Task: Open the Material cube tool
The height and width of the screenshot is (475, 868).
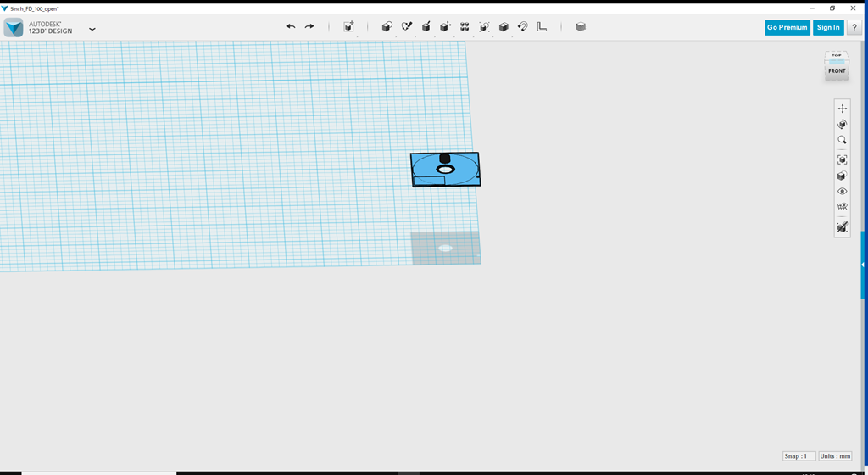Action: [x=581, y=27]
